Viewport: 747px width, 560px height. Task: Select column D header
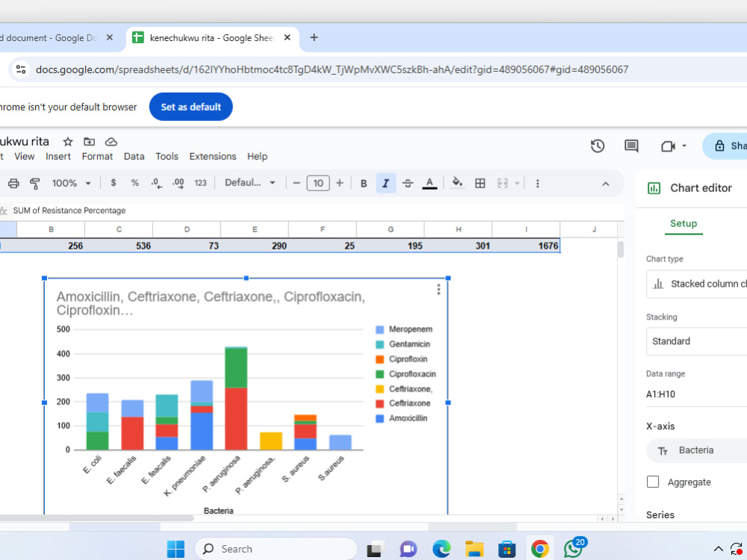click(187, 229)
